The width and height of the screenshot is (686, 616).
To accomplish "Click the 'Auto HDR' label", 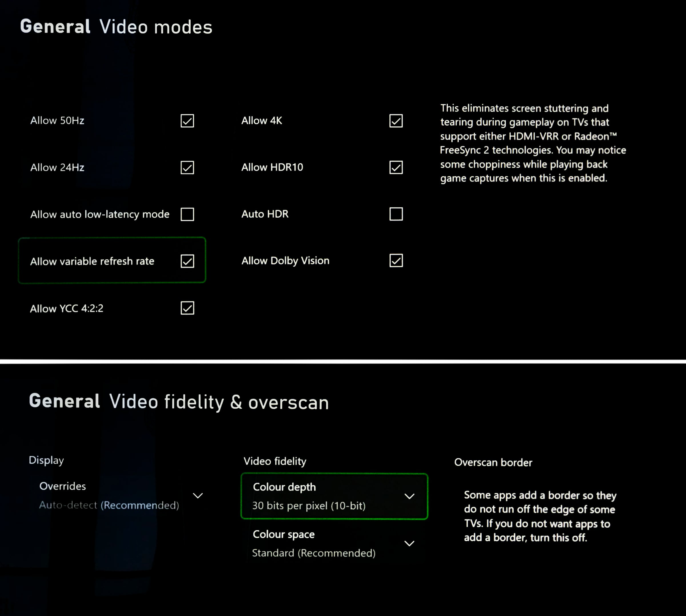I will pyautogui.click(x=265, y=214).
